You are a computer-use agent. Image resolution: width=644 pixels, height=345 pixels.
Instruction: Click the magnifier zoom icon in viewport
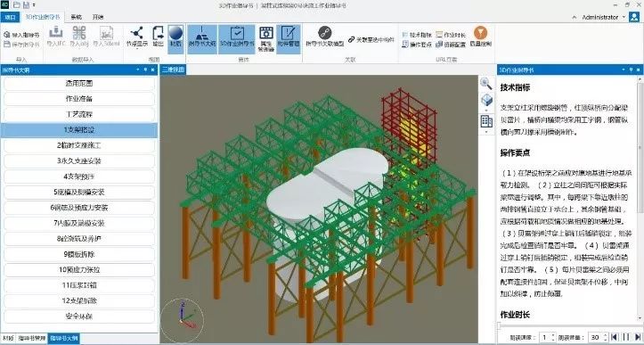coord(486,84)
